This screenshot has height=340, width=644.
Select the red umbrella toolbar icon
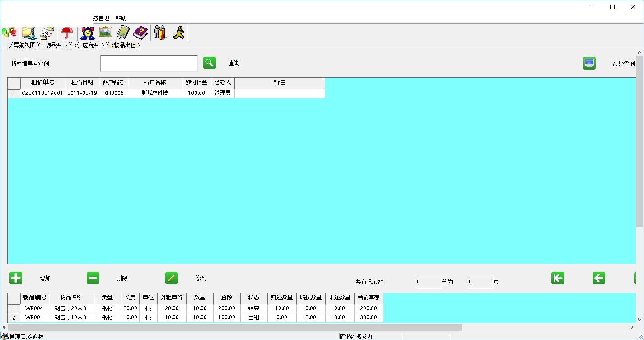[67, 33]
